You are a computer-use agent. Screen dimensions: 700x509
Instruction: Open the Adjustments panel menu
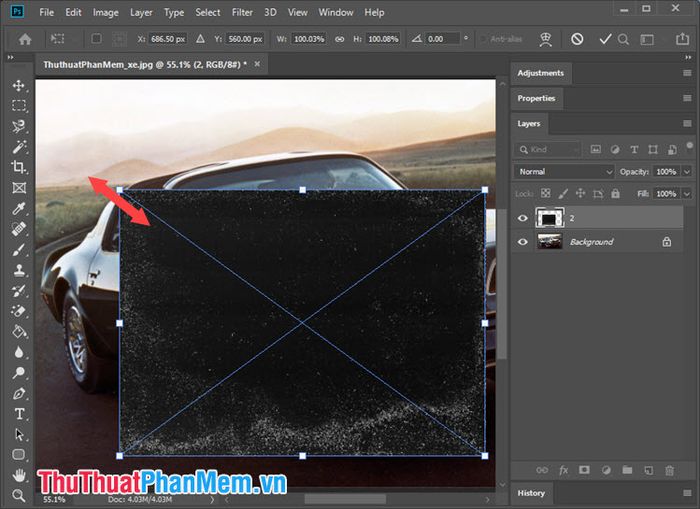click(688, 73)
